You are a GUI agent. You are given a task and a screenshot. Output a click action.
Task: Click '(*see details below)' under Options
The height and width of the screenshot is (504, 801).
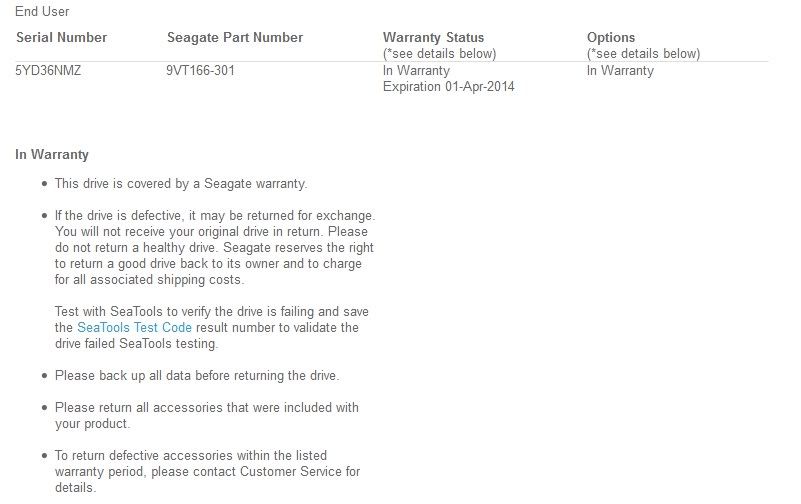tap(644, 54)
